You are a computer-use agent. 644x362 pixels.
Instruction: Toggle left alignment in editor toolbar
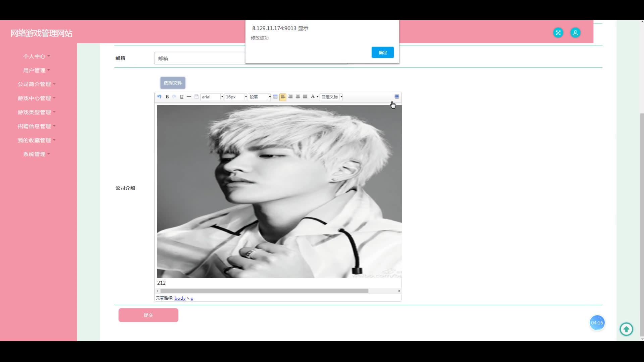283,97
